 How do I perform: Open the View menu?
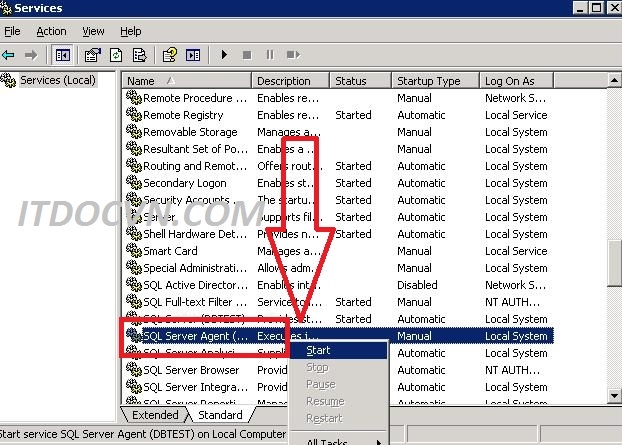click(x=93, y=31)
